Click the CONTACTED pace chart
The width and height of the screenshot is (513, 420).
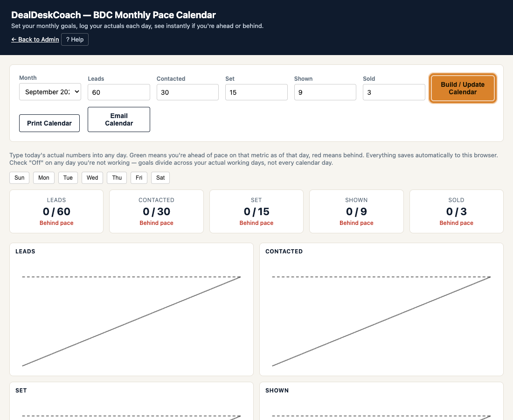pos(381,309)
